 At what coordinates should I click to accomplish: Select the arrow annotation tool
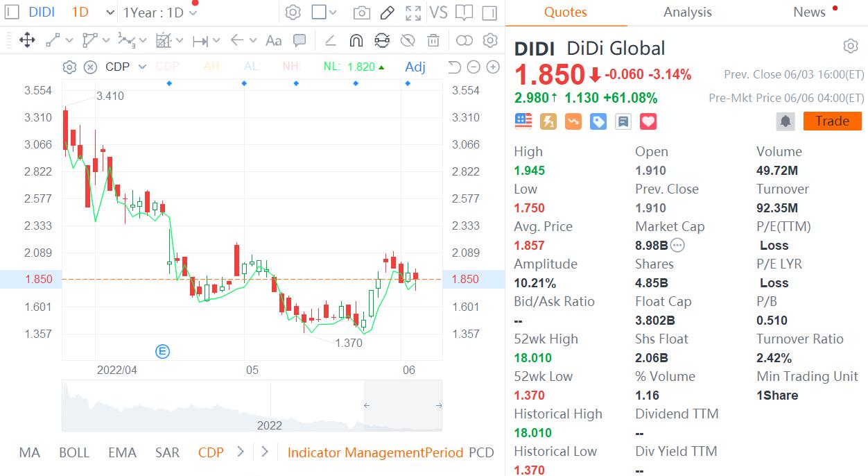[237, 40]
